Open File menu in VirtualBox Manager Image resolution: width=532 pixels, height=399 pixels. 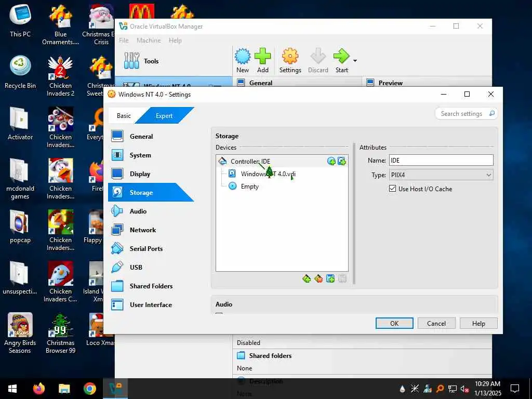click(124, 41)
